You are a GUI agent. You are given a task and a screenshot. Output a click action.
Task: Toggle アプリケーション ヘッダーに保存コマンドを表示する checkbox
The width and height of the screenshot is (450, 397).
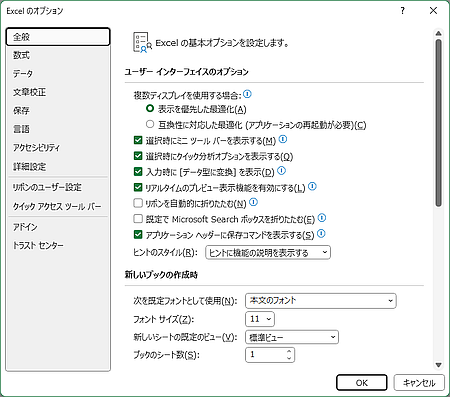pos(138,235)
